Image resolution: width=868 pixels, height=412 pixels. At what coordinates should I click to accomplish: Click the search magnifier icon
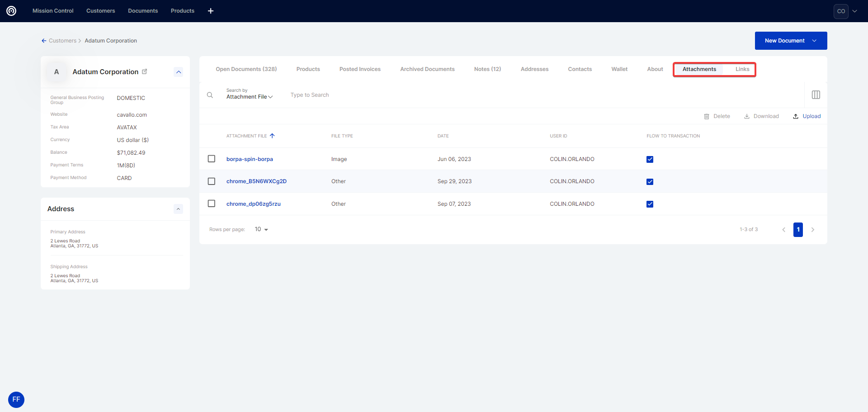pyautogui.click(x=210, y=95)
